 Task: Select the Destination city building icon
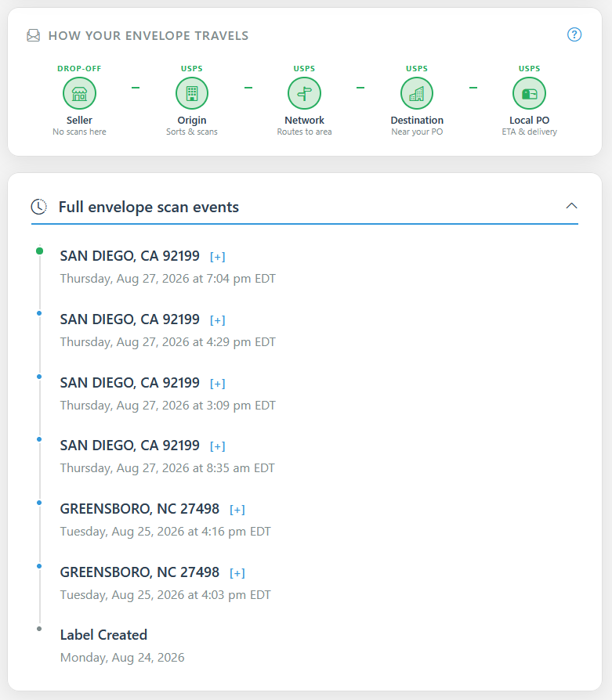click(417, 93)
